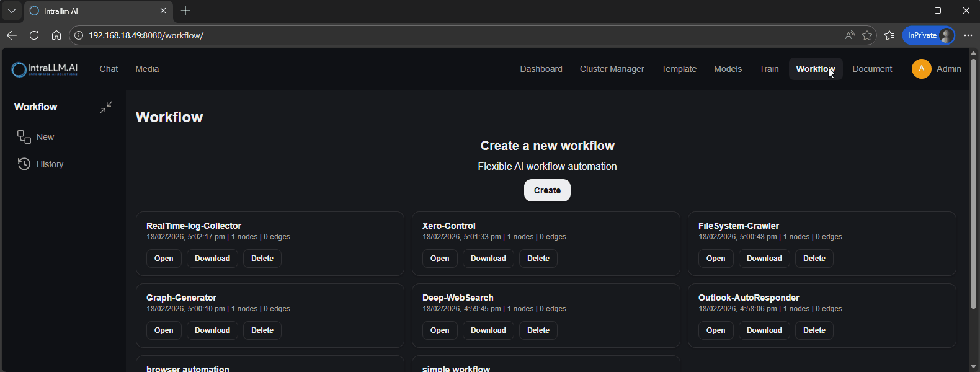Click the RealTime-log-Collector title text

coord(194,226)
